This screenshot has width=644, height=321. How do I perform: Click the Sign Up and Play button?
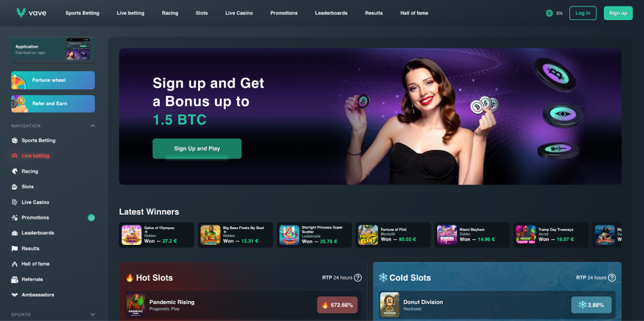click(x=197, y=149)
